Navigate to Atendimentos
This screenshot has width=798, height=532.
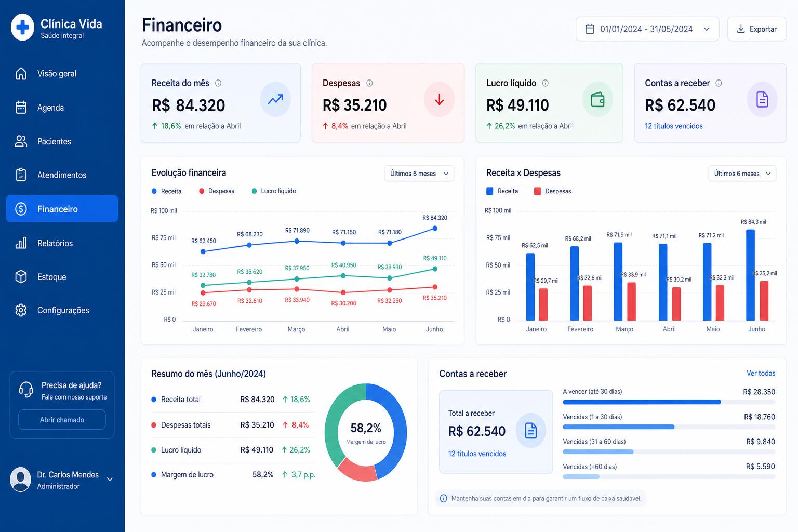tap(62, 175)
